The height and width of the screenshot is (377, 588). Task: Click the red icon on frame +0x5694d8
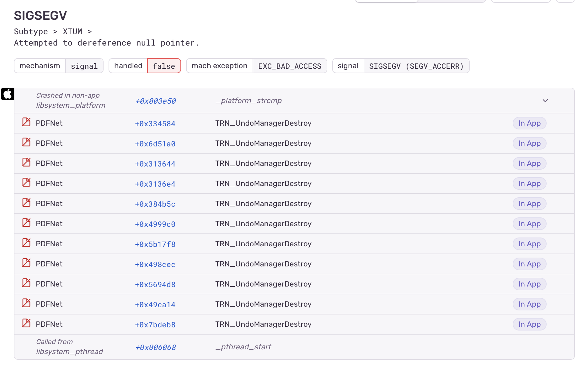(26, 283)
